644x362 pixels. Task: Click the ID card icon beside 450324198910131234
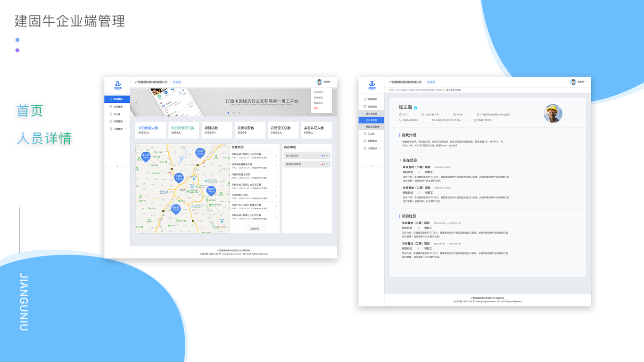coord(433,120)
